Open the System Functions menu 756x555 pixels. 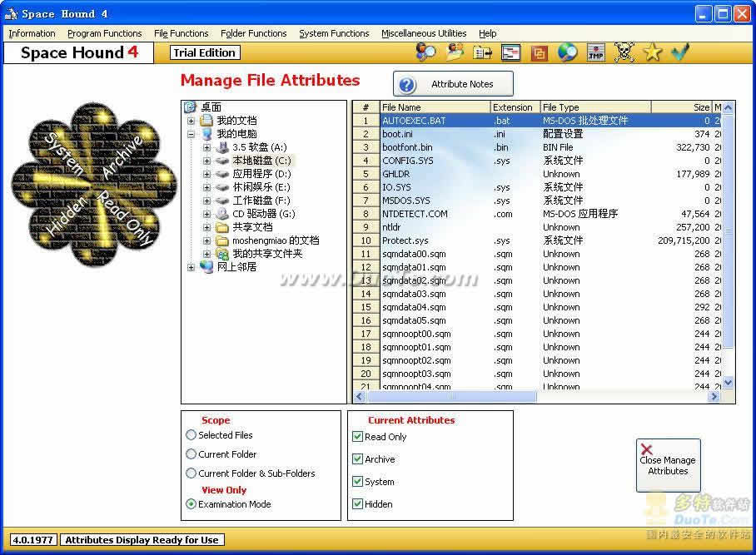(334, 33)
